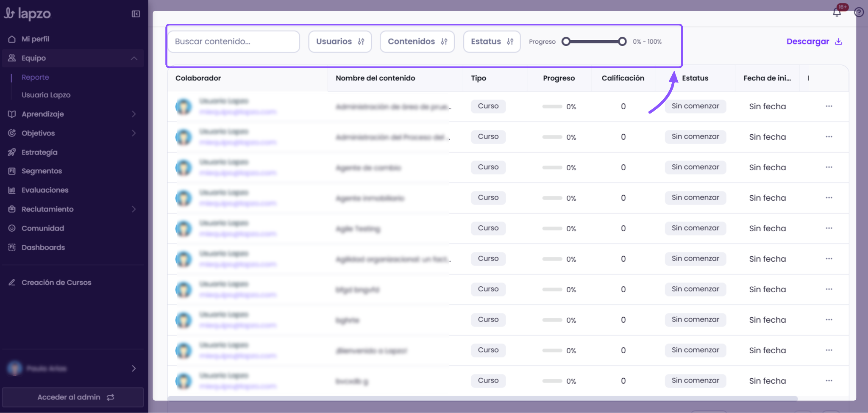Open the Comunidad section
The height and width of the screenshot is (413, 868).
coord(43,228)
